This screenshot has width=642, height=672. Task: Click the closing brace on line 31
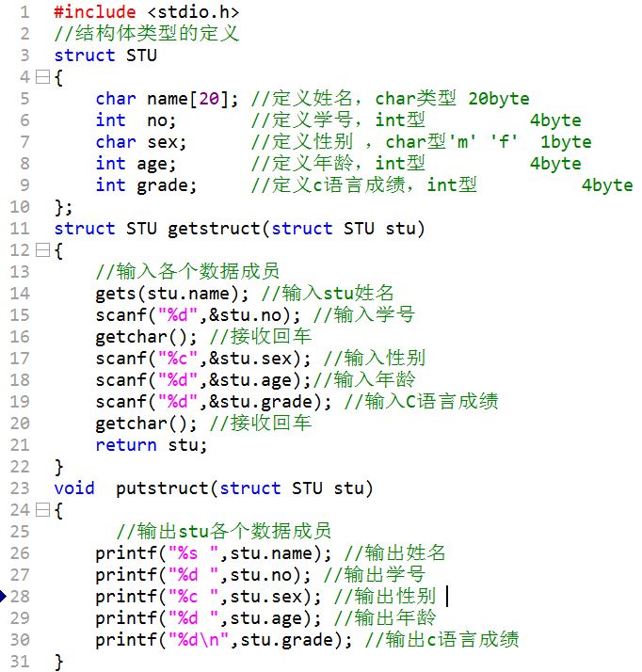(x=59, y=662)
